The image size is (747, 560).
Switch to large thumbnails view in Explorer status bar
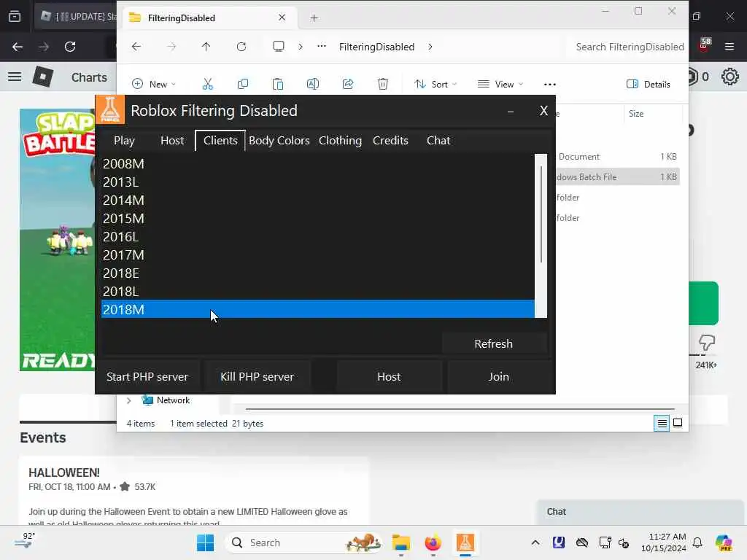678,424
